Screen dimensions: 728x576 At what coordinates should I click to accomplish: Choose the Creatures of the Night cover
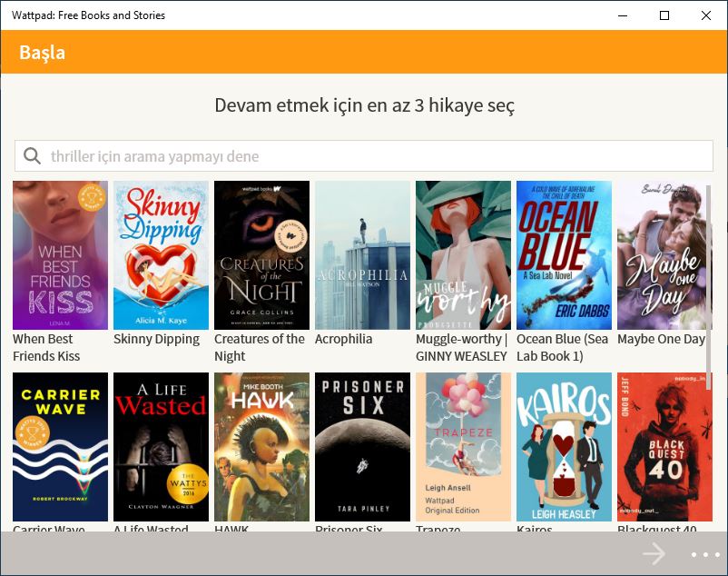[261, 255]
